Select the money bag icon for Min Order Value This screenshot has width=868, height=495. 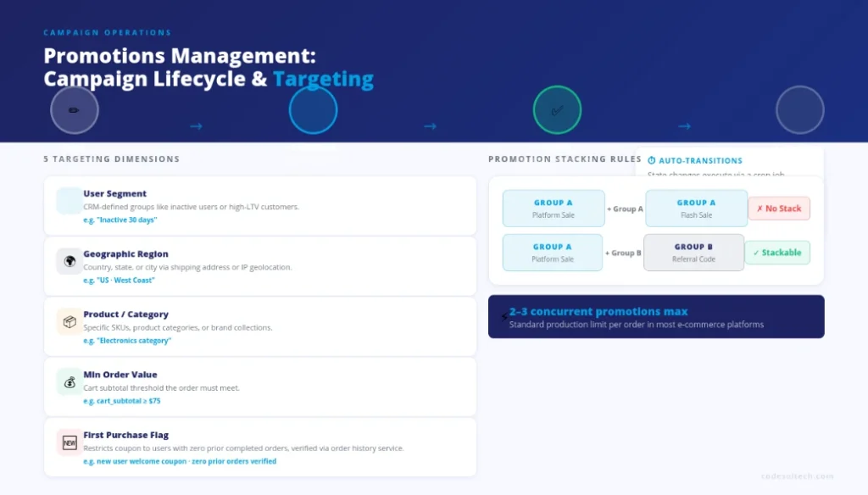click(68, 381)
